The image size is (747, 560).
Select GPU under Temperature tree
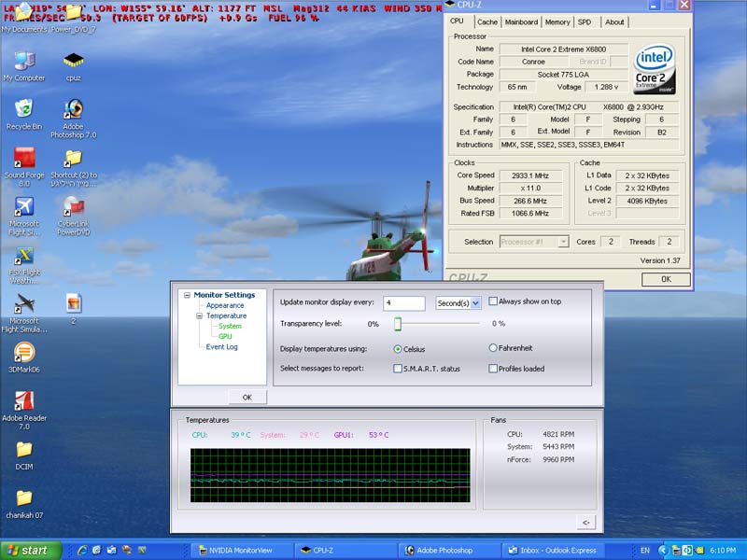click(225, 337)
